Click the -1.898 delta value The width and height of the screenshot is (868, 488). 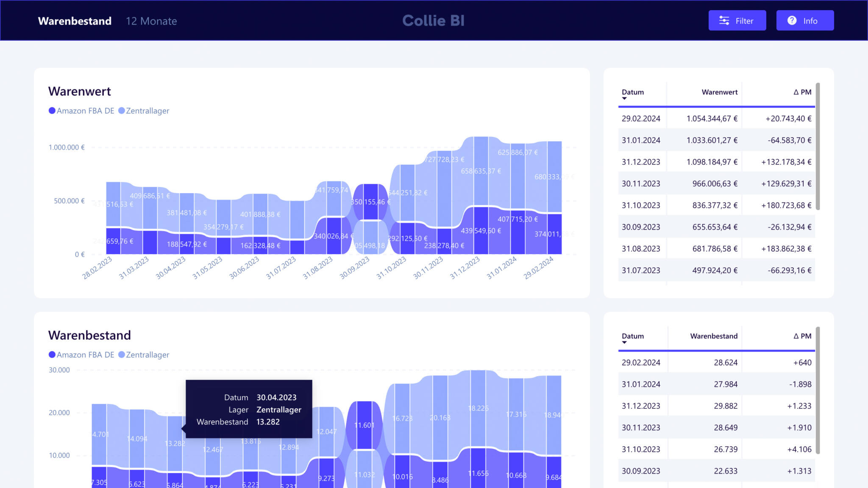[800, 384]
